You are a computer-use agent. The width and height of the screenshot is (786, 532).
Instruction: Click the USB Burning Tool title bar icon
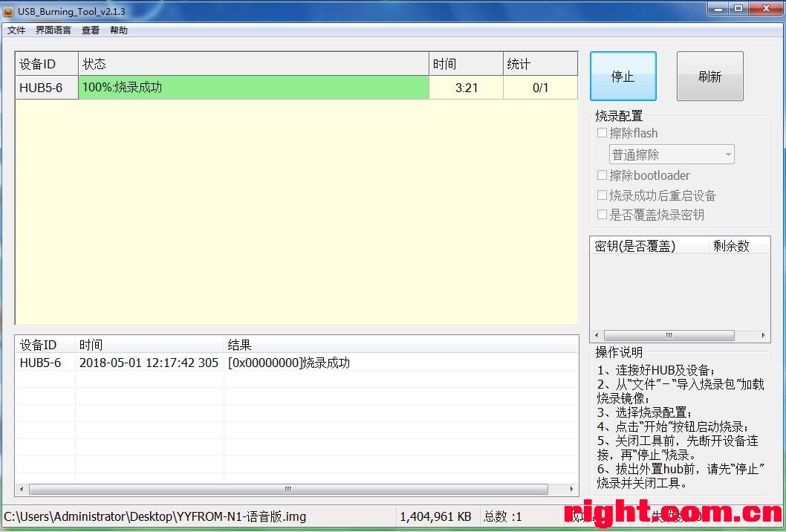click(8, 11)
